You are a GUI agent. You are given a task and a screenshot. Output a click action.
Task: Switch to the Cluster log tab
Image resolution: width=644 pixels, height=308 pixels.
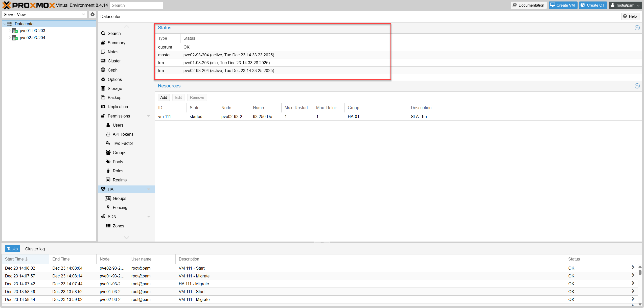pos(35,249)
